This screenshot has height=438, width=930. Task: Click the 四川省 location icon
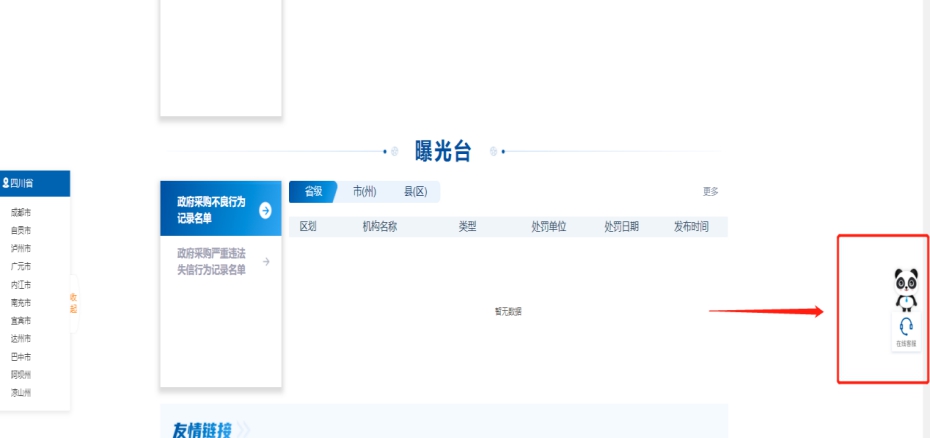[x=6, y=184]
